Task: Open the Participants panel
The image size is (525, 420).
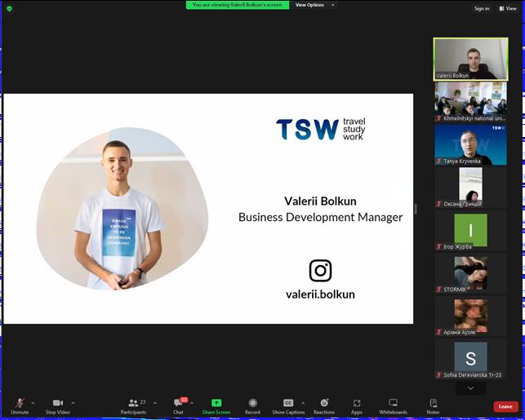Action: click(x=133, y=405)
